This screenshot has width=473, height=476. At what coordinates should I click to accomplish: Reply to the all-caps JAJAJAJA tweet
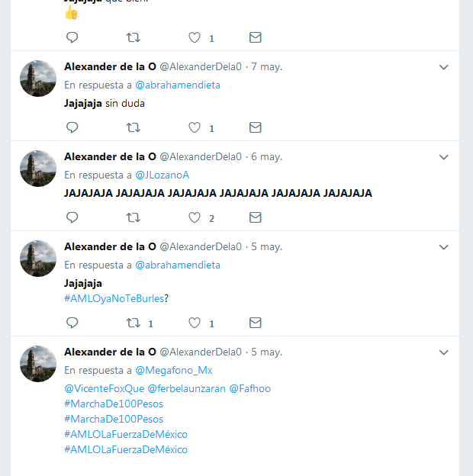click(x=72, y=217)
